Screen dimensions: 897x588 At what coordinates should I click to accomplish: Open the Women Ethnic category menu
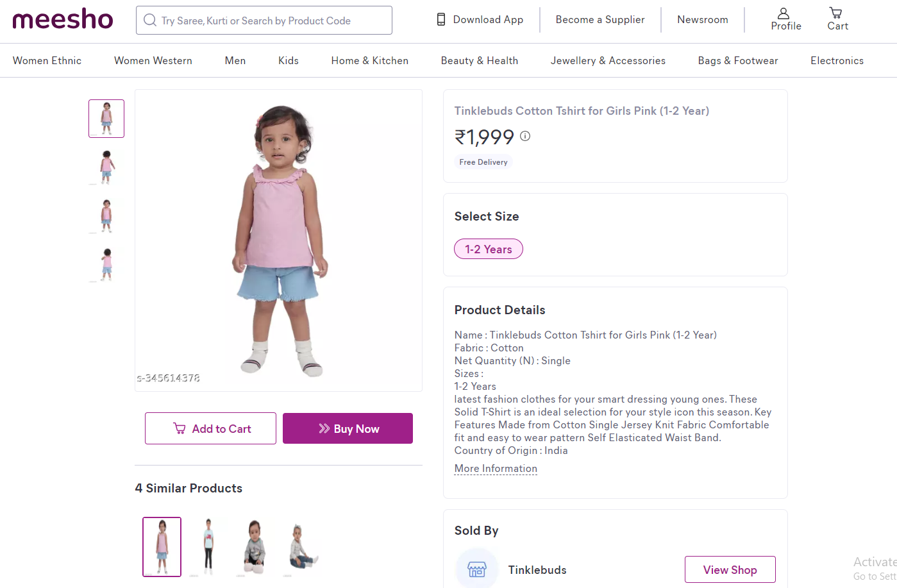pos(47,61)
